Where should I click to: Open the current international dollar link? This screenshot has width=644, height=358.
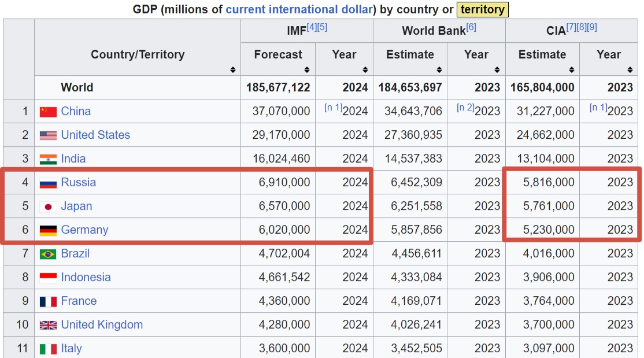tap(299, 9)
